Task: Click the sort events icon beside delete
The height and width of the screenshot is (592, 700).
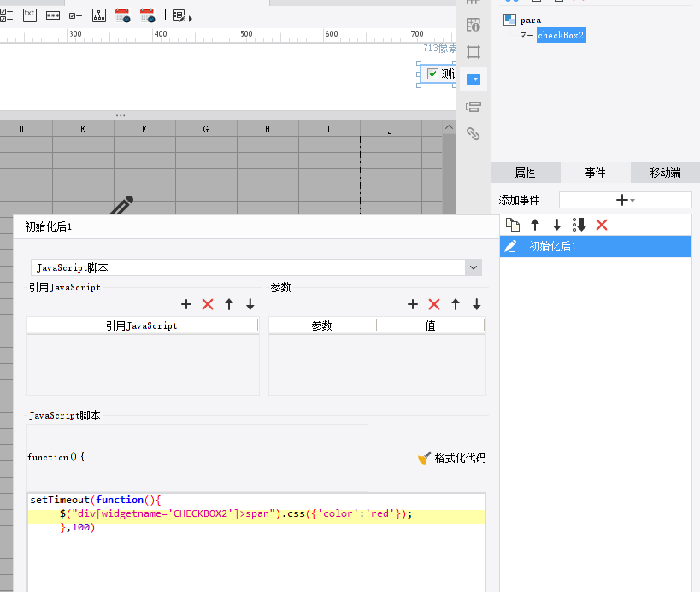Action: [579, 225]
